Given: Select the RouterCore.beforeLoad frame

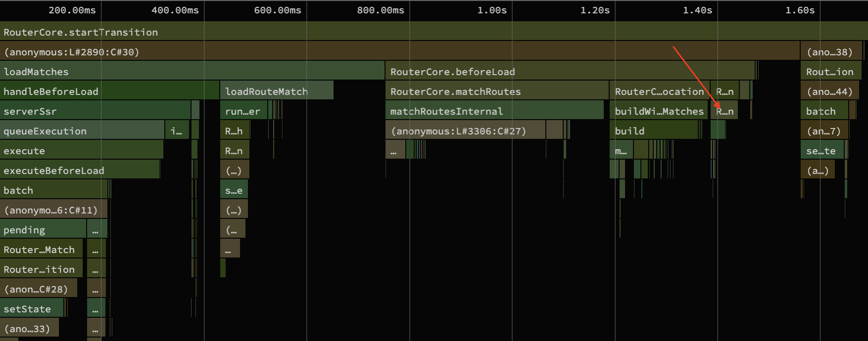Looking at the screenshot, I should tap(570, 72).
